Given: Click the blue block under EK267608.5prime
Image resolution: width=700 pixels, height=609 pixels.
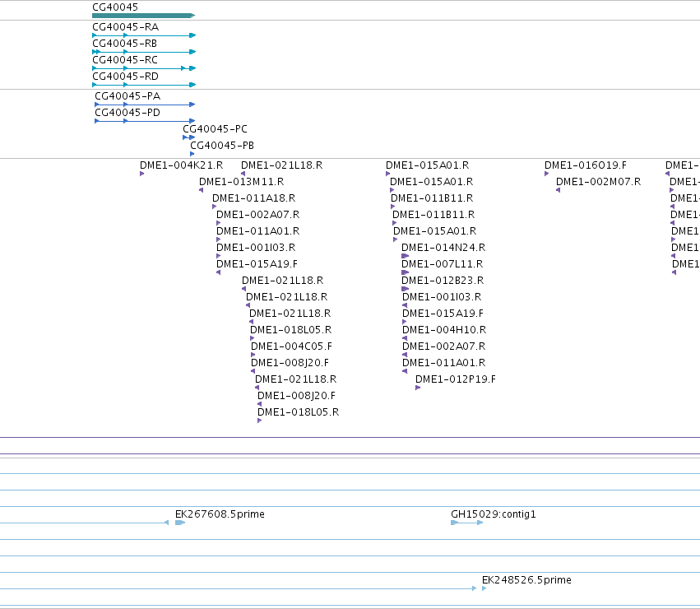Looking at the screenshot, I should (x=180, y=523).
